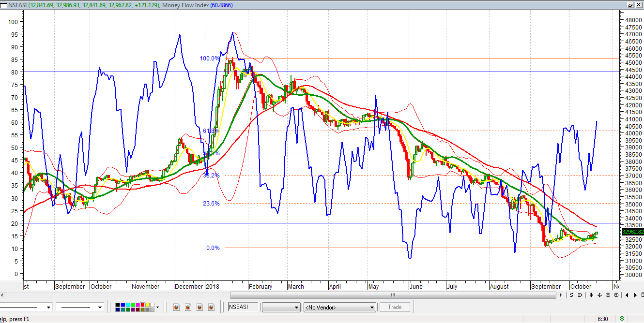Select the red color swatch
The image size is (644, 323).
coord(142,305)
